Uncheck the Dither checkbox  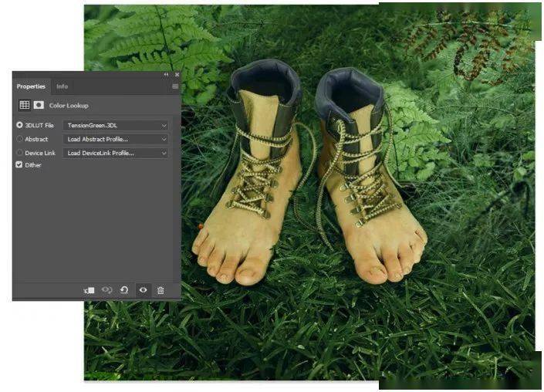click(x=19, y=165)
